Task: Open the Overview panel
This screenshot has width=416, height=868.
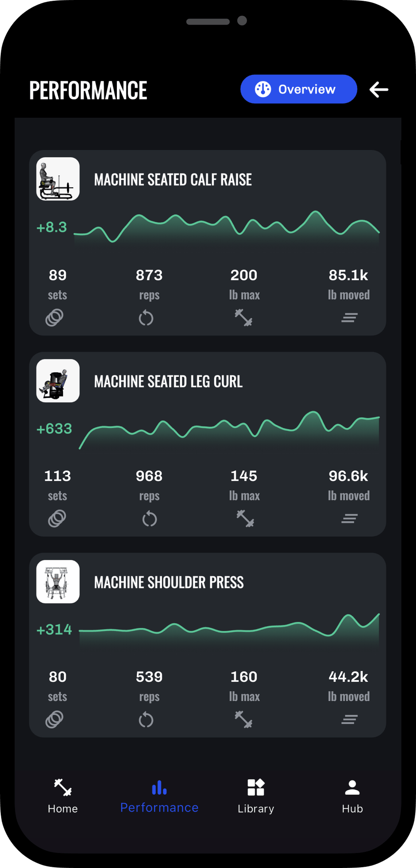Action: coord(298,89)
